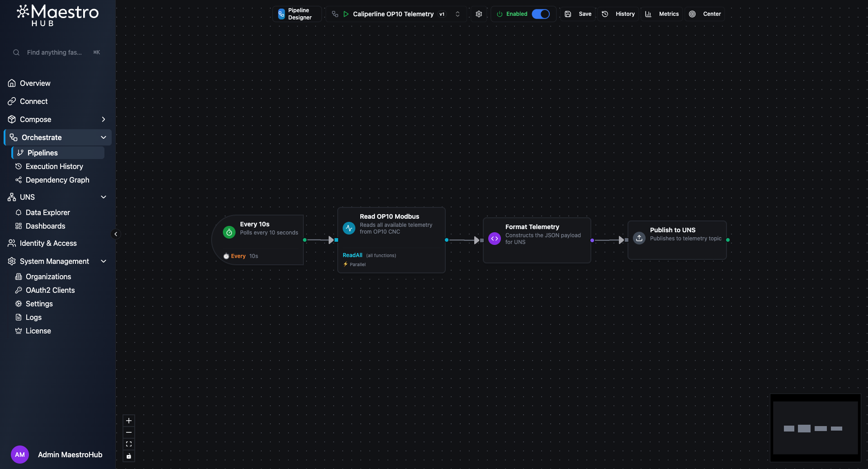
Task: Run the pipeline with the play icon
Action: coord(345,14)
